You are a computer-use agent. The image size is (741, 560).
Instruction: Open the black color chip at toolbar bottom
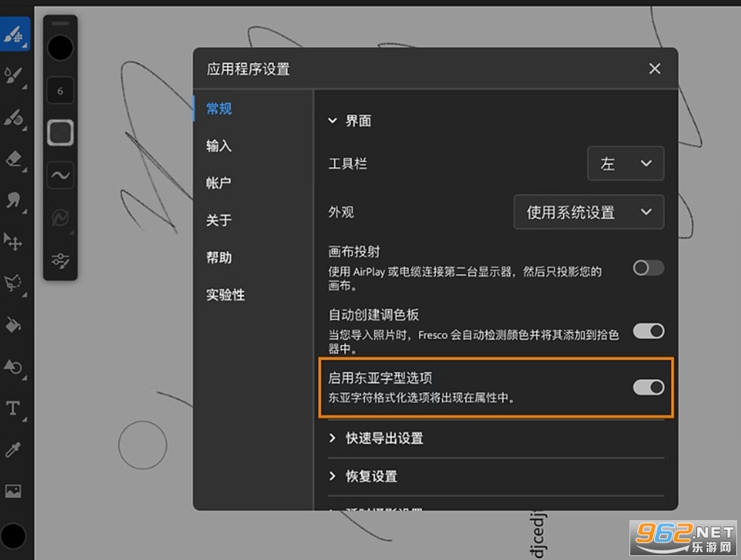point(14,536)
